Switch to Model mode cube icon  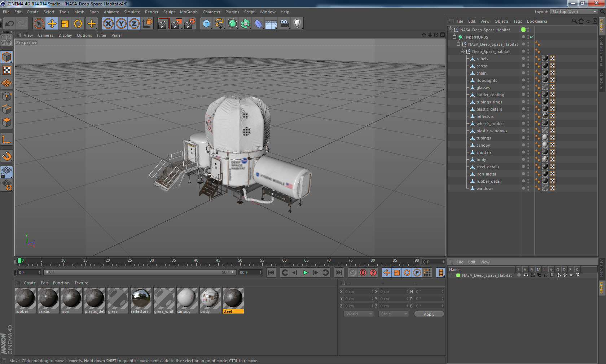(7, 57)
